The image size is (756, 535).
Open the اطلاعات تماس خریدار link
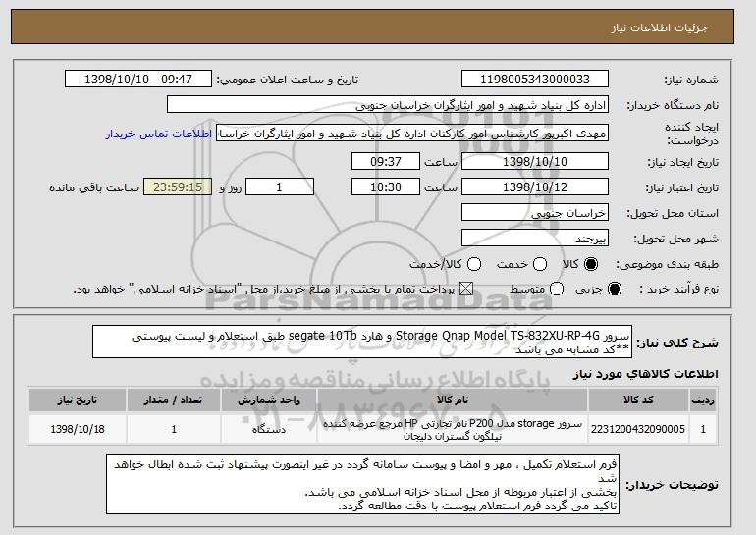[x=159, y=134]
